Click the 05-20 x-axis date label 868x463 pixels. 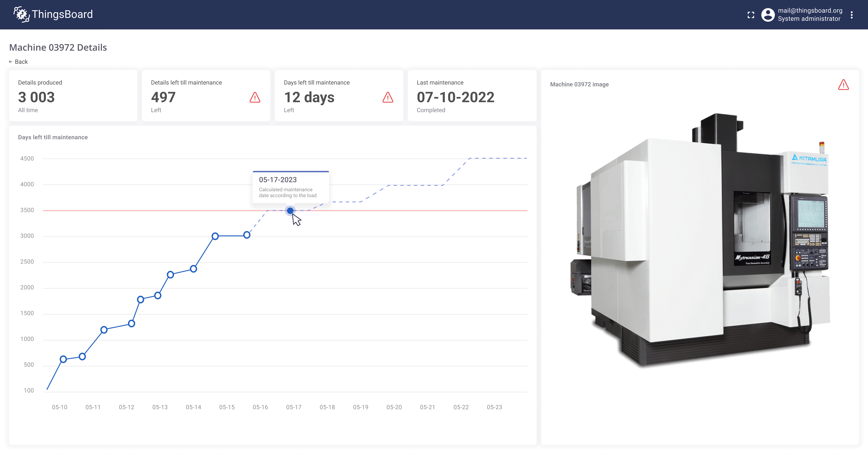pos(394,407)
